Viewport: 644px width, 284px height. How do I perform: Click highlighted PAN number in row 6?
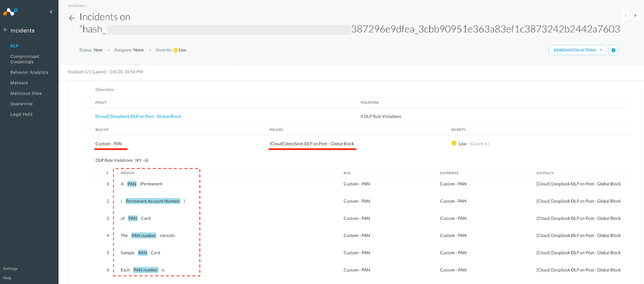146,270
